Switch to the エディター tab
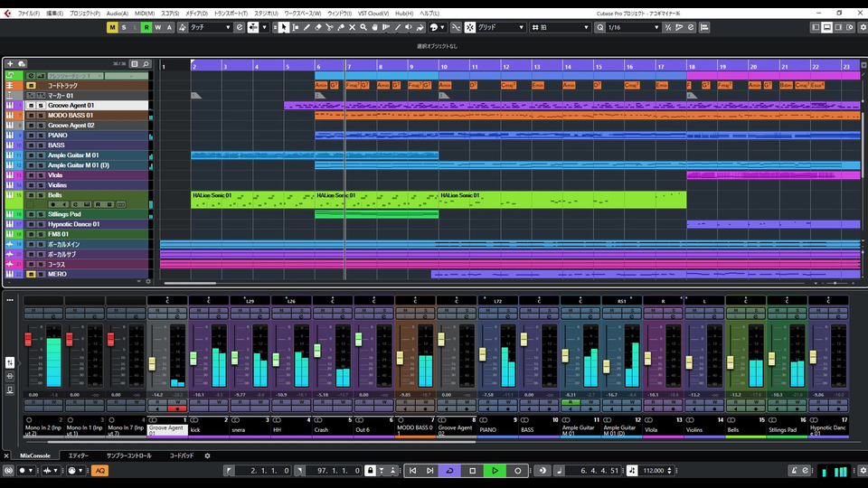 [79, 455]
